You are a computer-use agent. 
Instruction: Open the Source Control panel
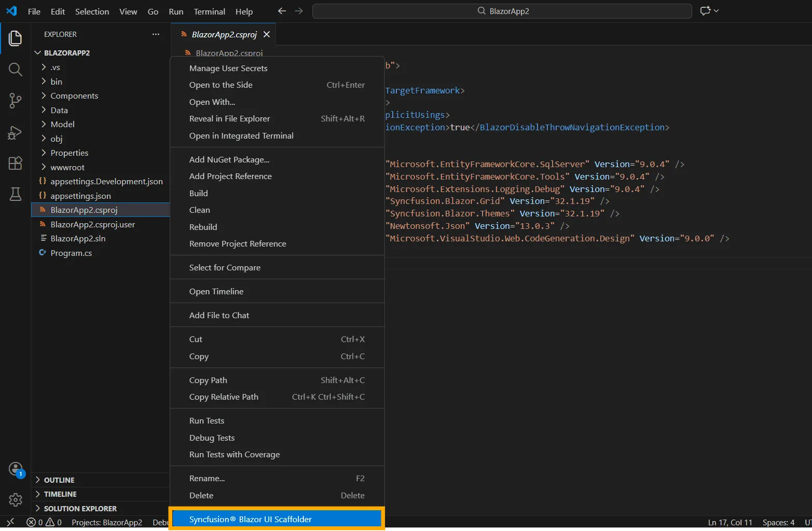click(x=15, y=101)
